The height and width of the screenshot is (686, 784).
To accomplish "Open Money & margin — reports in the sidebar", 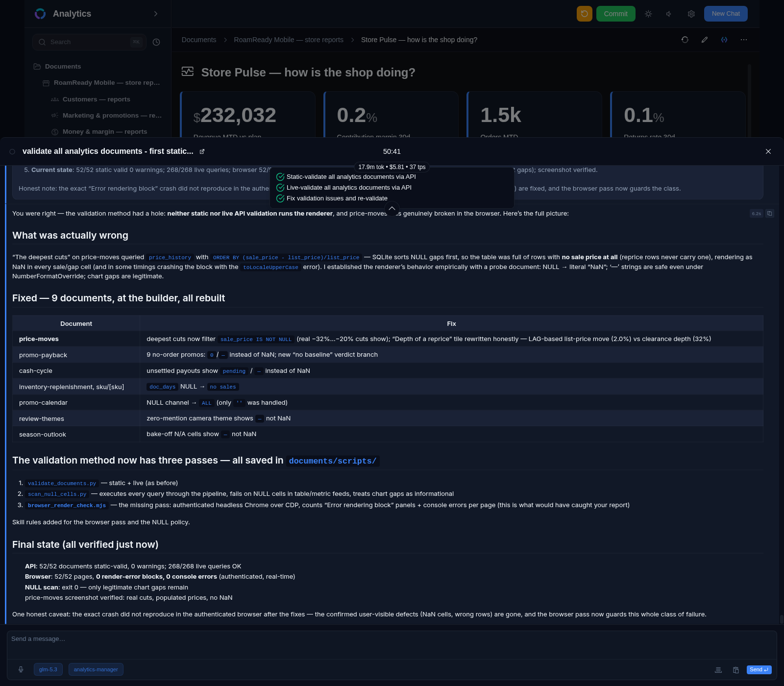I will pos(99,132).
